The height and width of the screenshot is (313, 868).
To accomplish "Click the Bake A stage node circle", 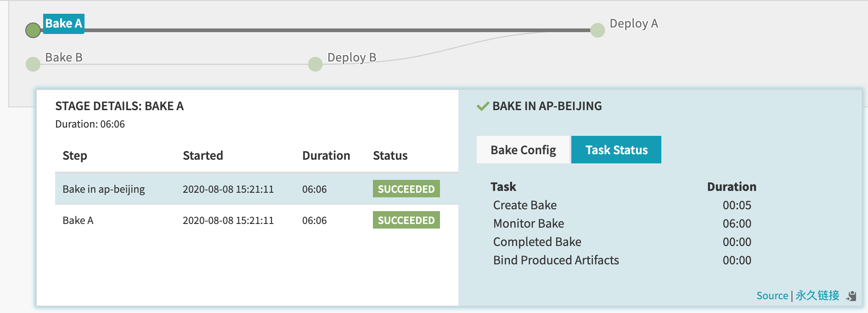I will (33, 30).
